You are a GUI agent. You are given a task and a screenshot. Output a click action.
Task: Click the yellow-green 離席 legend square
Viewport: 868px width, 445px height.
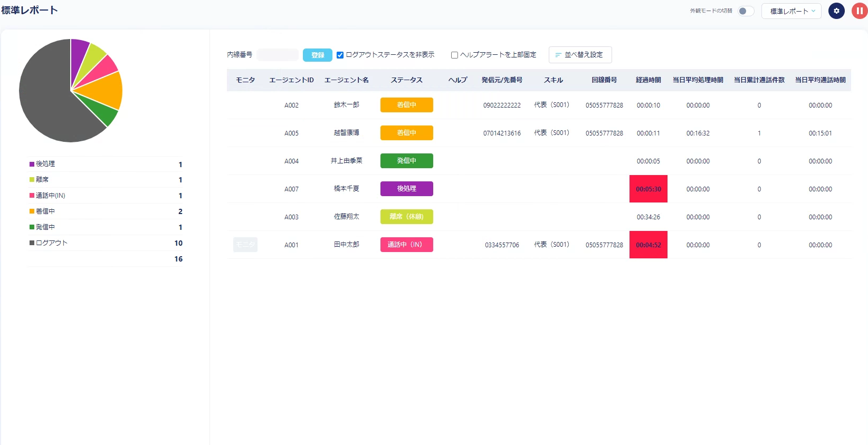coord(32,180)
